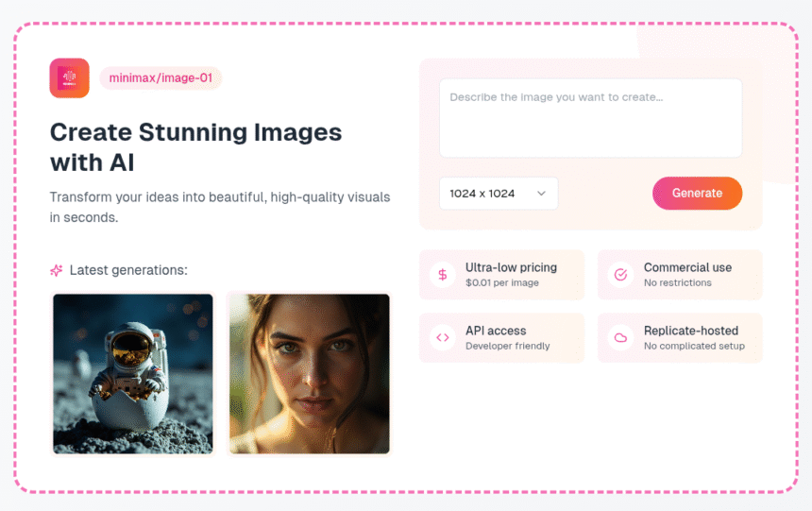Image resolution: width=812 pixels, height=511 pixels.
Task: Select the API access title text
Action: (496, 332)
